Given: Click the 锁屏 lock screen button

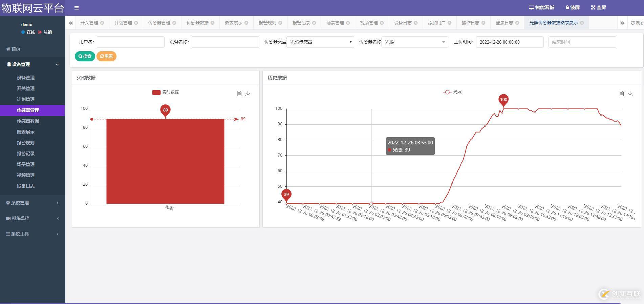Looking at the screenshot, I should click(x=573, y=7).
